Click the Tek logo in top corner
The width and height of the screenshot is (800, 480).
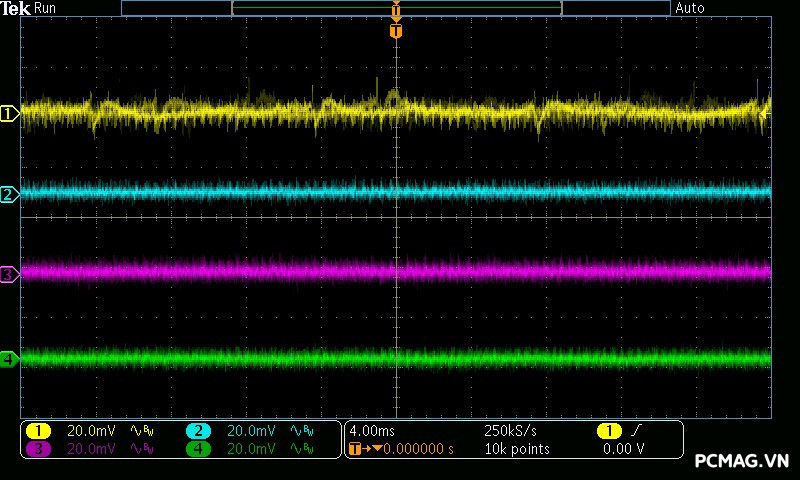16,8
